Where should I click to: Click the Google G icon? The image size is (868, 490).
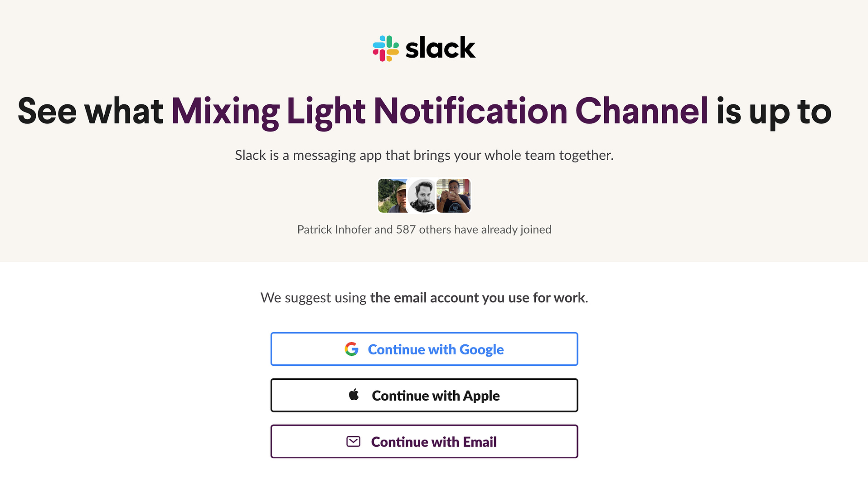[352, 349]
